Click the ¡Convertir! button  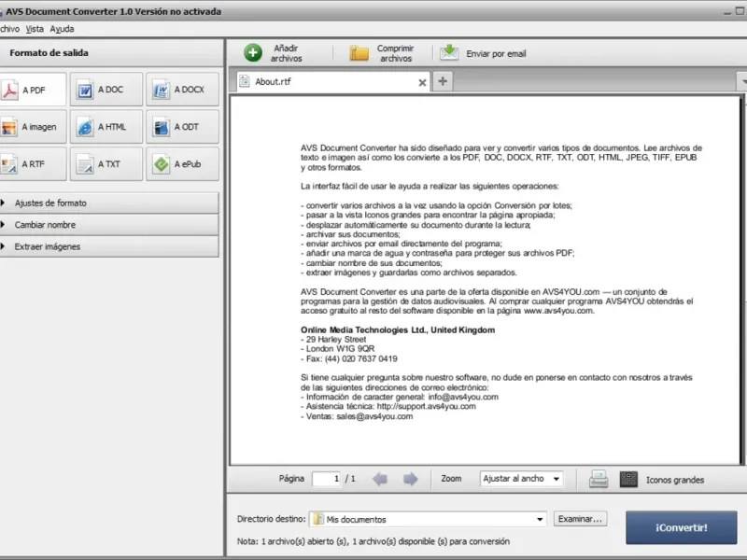tap(682, 527)
